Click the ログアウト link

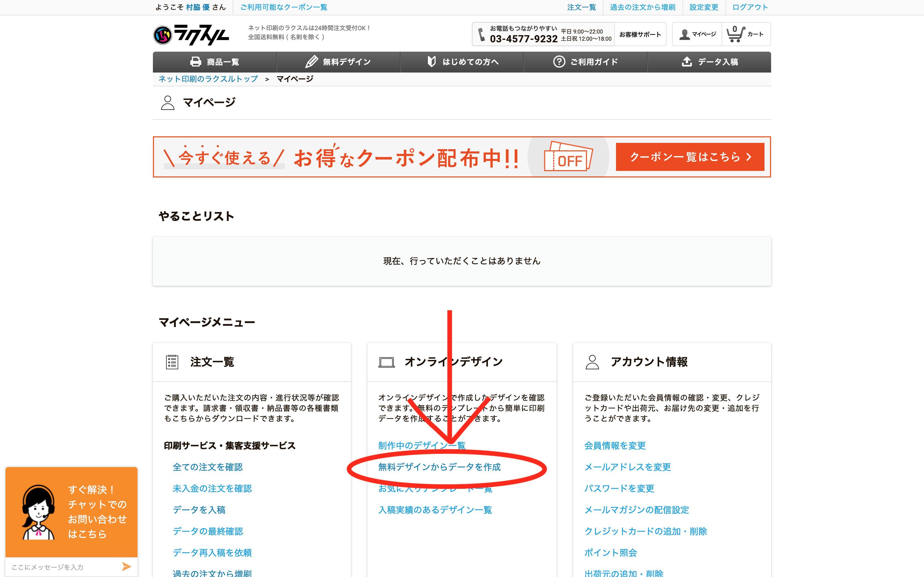(750, 7)
